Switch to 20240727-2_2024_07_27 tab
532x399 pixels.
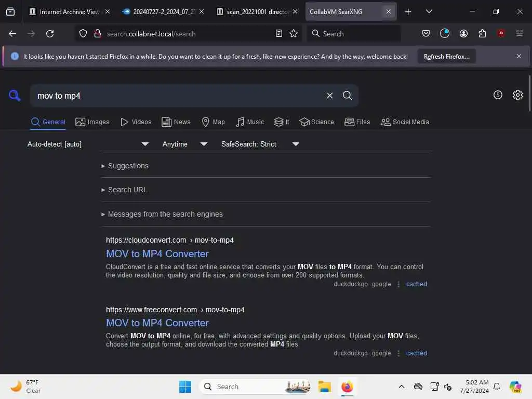click(163, 12)
